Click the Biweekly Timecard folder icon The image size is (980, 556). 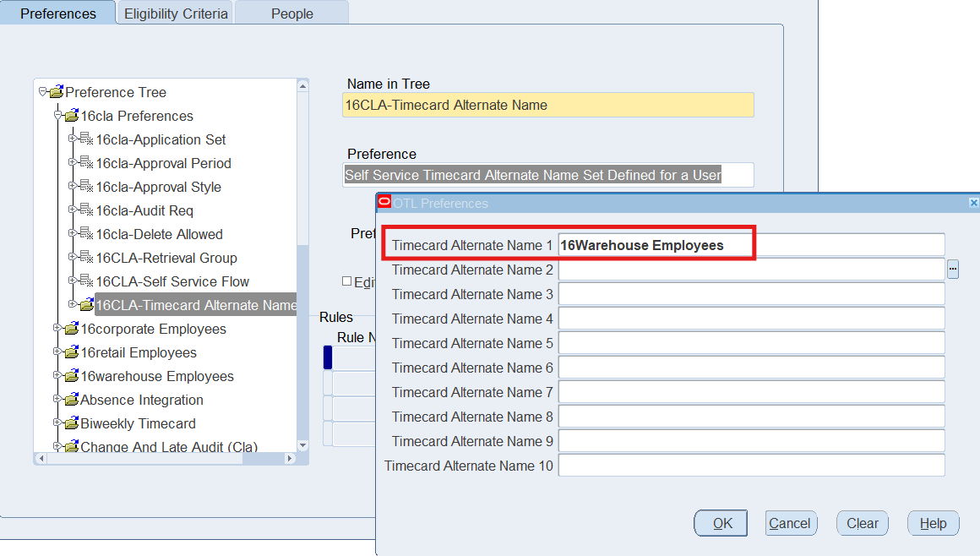71,423
